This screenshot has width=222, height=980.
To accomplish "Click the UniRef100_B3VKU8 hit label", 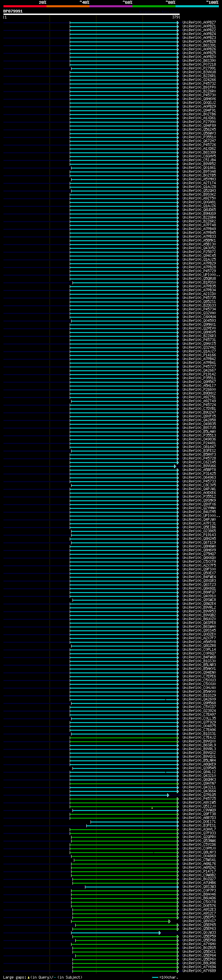I will pos(199,72).
